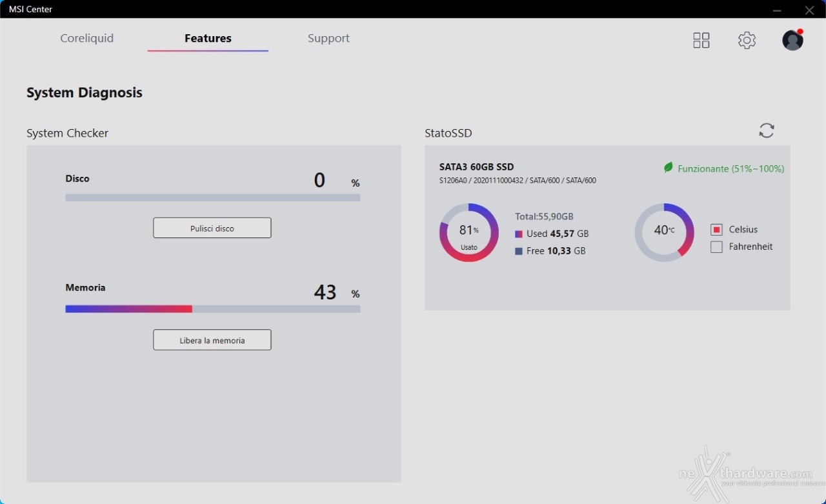The image size is (826, 504).
Task: Click the SATA3 60GB SSD title
Action: [x=477, y=166]
